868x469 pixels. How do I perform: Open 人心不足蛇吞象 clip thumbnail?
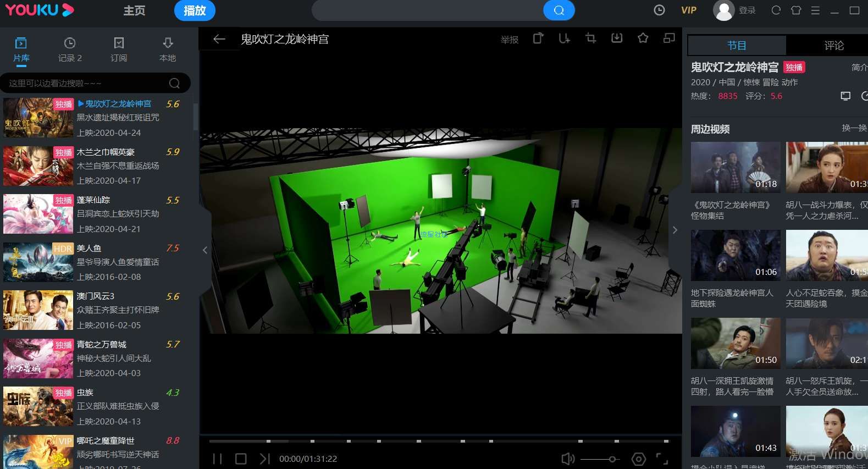click(827, 255)
